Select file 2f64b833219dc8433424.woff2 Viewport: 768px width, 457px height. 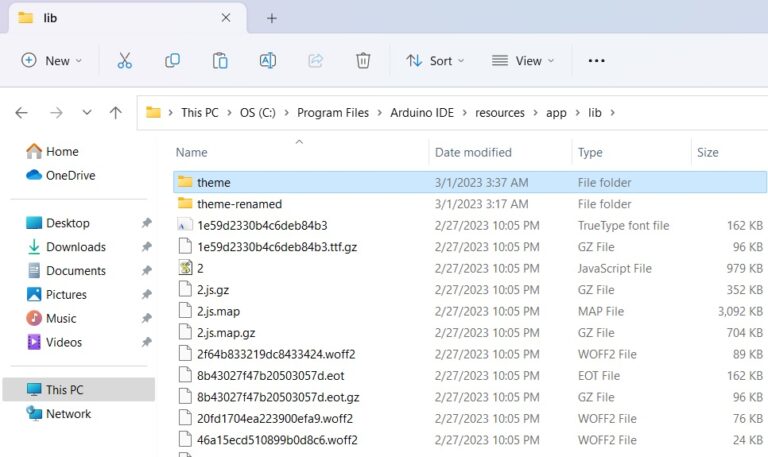(x=470, y=354)
